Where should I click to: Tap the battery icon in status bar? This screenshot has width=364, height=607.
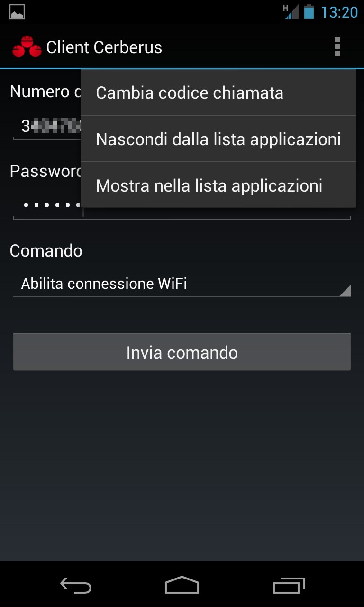pyautogui.click(x=309, y=12)
